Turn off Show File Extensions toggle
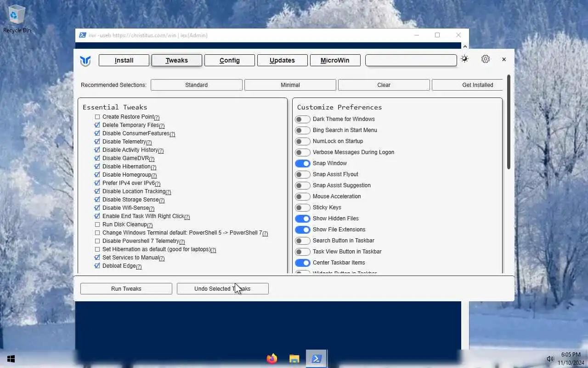The height and width of the screenshot is (368, 588). pos(303,230)
